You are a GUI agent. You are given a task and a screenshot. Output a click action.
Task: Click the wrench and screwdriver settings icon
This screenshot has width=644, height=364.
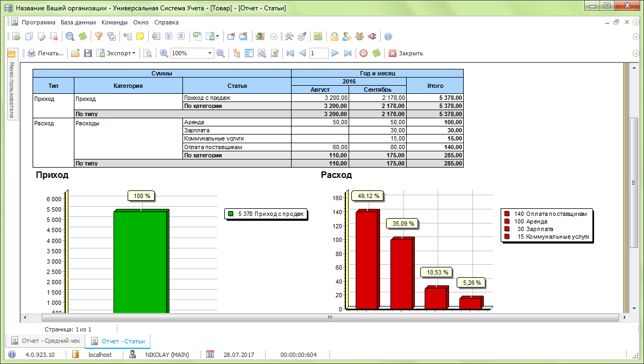coord(289,36)
